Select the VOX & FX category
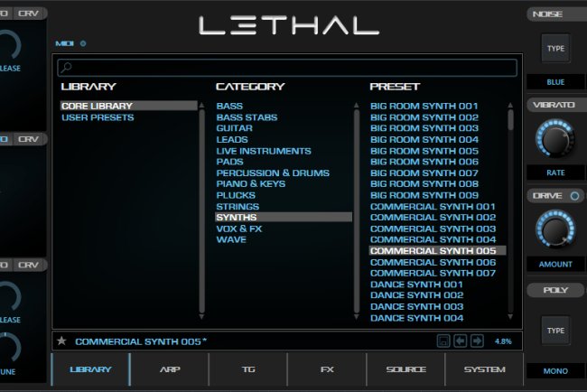587x392 pixels. pyautogui.click(x=239, y=229)
